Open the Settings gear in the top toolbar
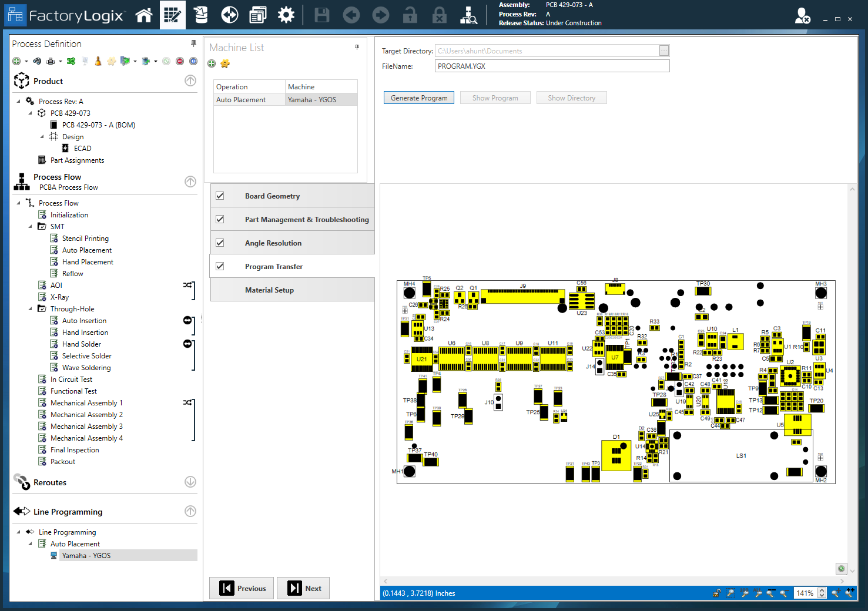The image size is (868, 611). (286, 15)
